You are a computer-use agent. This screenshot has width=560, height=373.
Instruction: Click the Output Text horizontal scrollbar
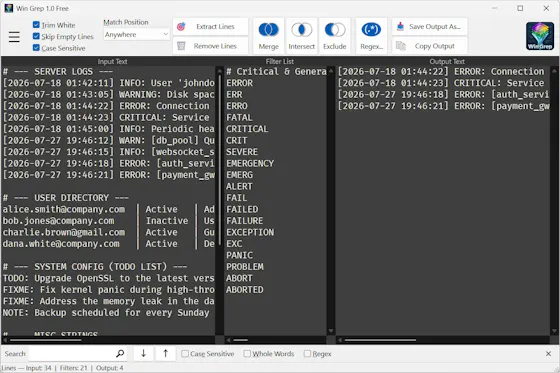[x=380, y=340]
